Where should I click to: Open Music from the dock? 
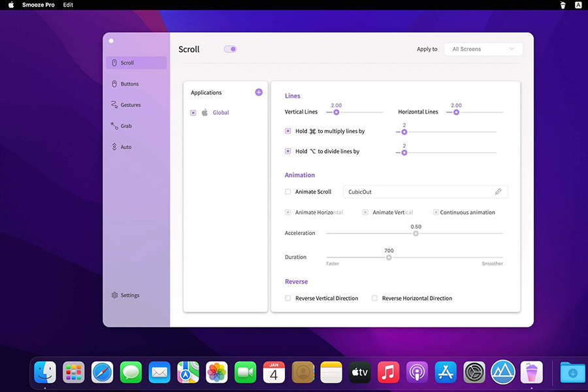coord(388,372)
